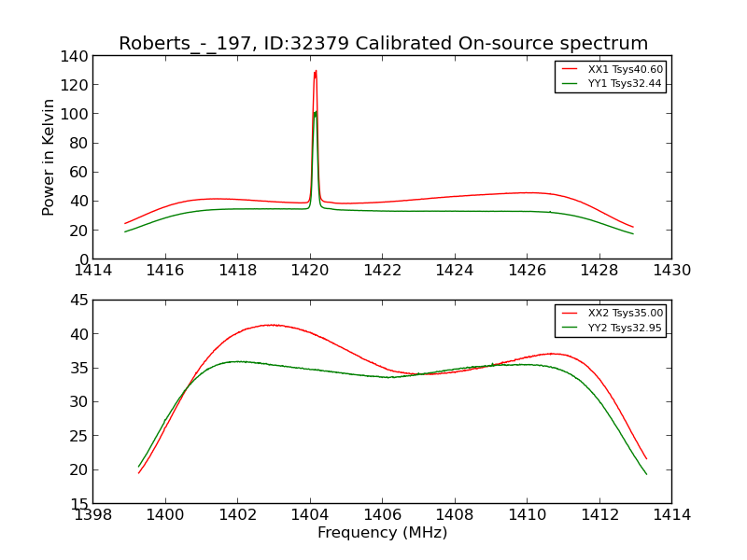Click the Power in Kelvin axis label
Image resolution: width=747 pixels, height=560 pixels.
(x=49, y=158)
